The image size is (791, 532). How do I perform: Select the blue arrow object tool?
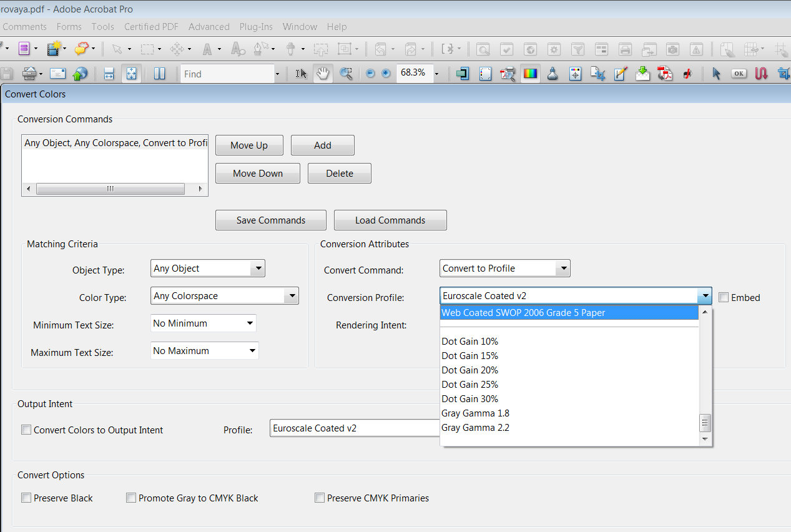click(x=716, y=74)
